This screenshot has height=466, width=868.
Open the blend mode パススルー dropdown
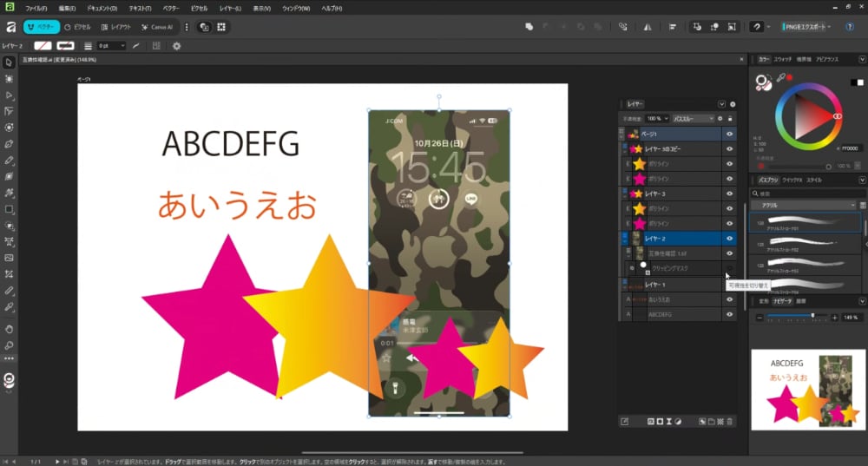(693, 118)
